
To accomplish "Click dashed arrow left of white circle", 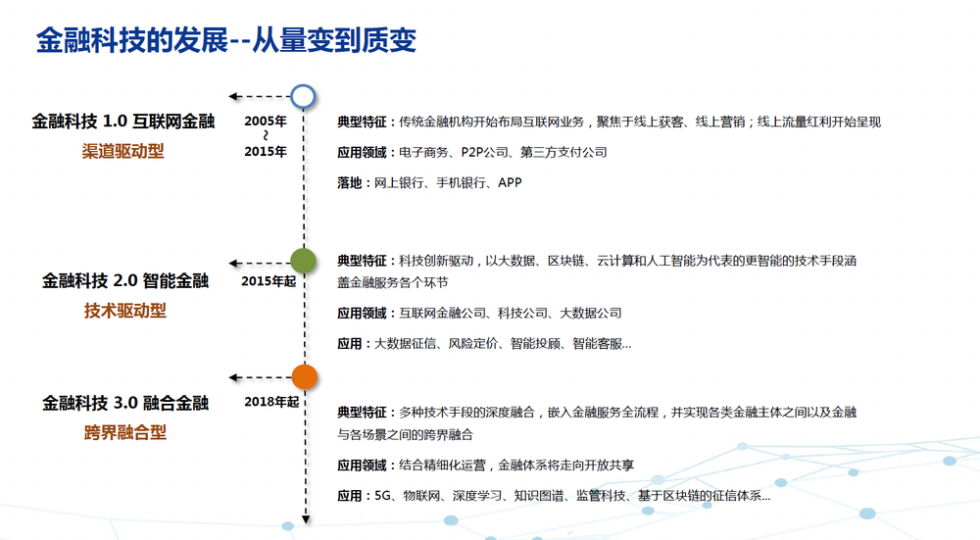I will 260,96.
